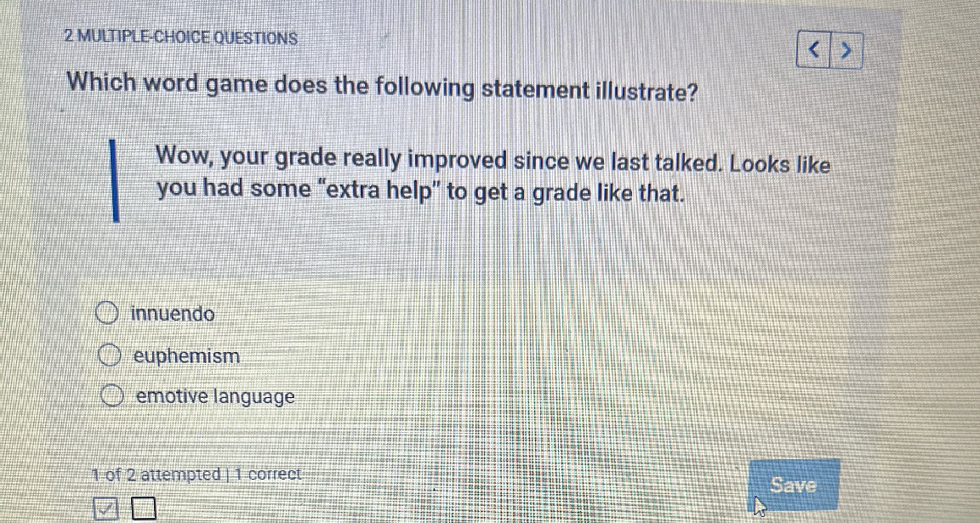Click the 'euphemism' answer label text

[186, 355]
